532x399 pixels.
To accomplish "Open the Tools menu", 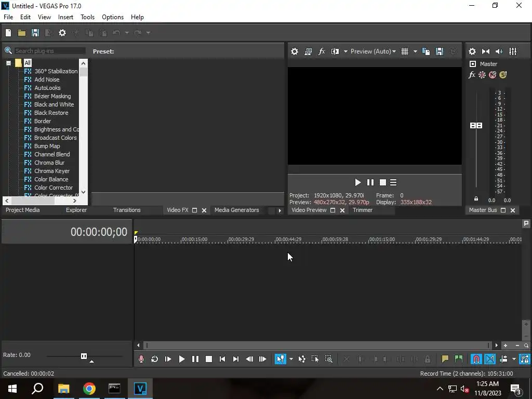I will 87,17.
